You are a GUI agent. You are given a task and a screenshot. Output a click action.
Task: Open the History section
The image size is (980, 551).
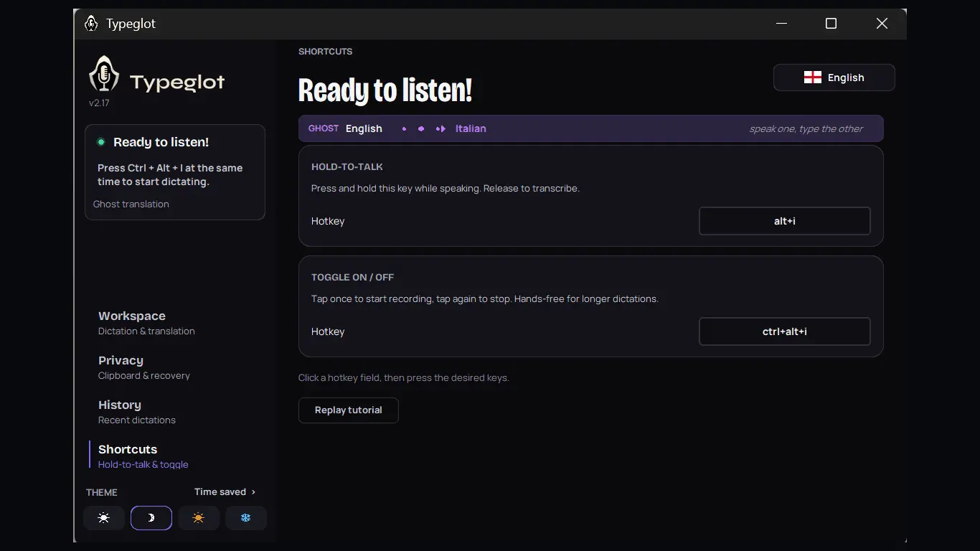[x=137, y=412]
